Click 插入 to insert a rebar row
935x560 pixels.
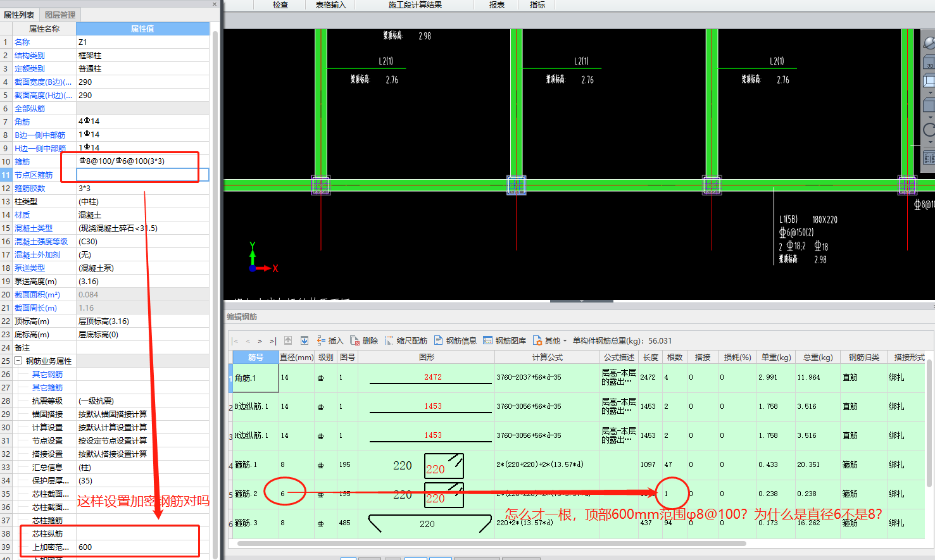[330, 340]
